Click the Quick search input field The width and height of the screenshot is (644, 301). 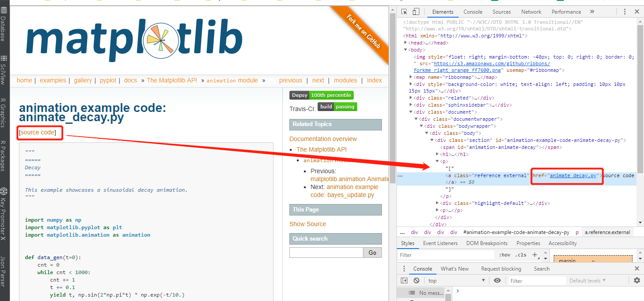(x=326, y=253)
